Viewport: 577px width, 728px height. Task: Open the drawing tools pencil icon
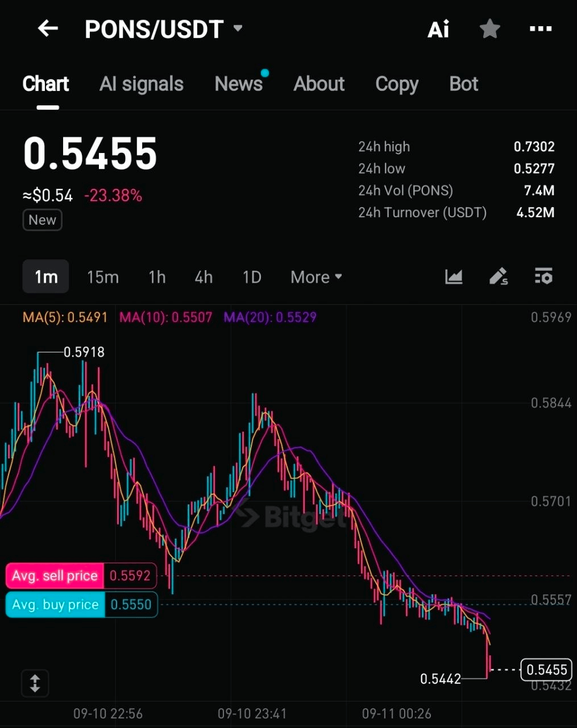pyautogui.click(x=499, y=277)
